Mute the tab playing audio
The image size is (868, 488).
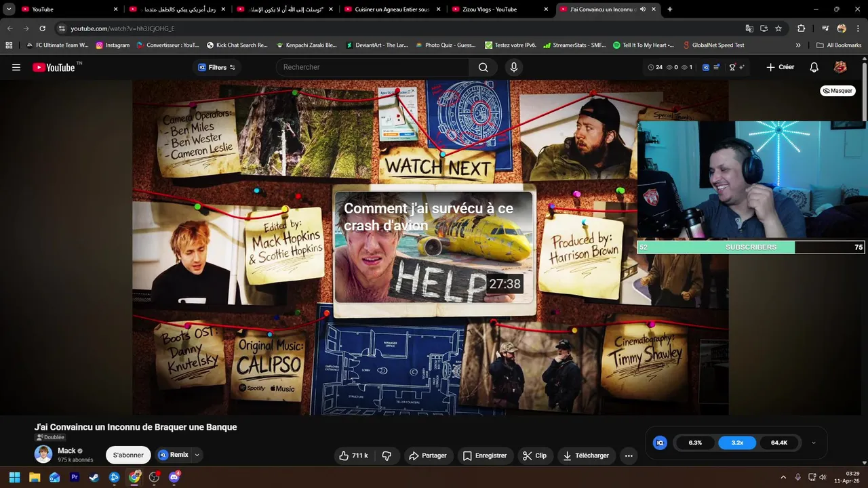coord(642,9)
